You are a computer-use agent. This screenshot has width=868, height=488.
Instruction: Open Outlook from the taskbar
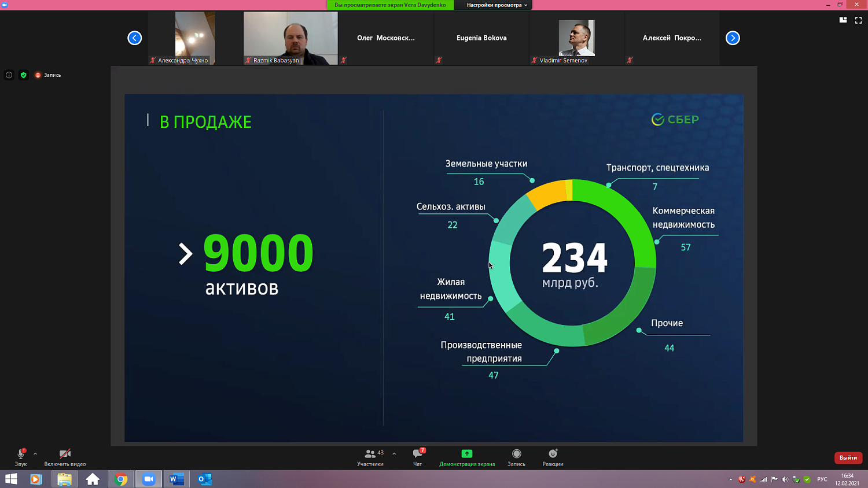[205, 479]
